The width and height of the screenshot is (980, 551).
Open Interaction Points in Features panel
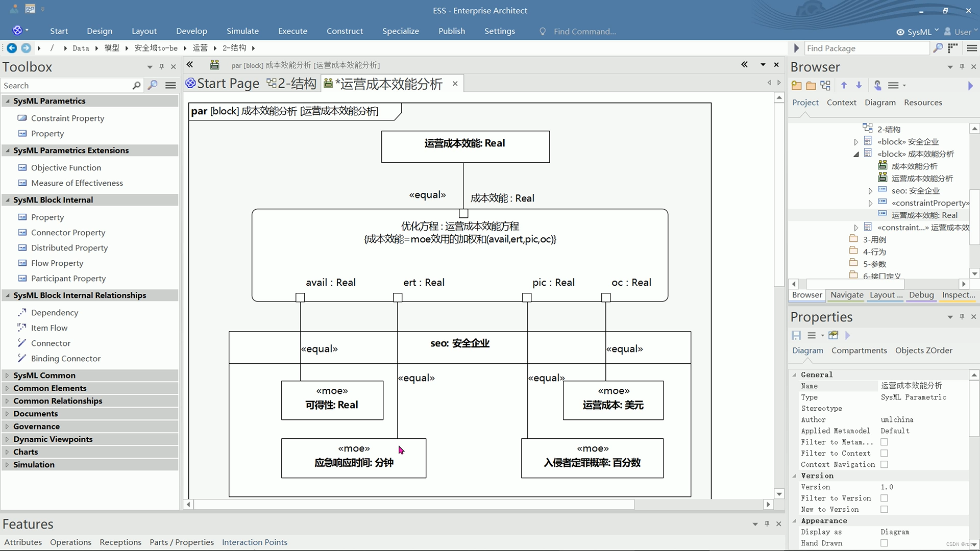(254, 542)
